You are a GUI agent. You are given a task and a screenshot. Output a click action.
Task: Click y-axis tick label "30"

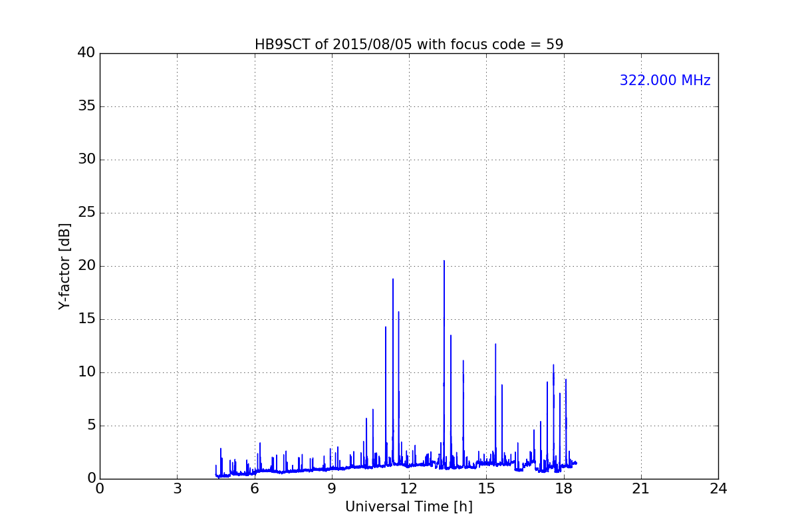[x=86, y=160]
